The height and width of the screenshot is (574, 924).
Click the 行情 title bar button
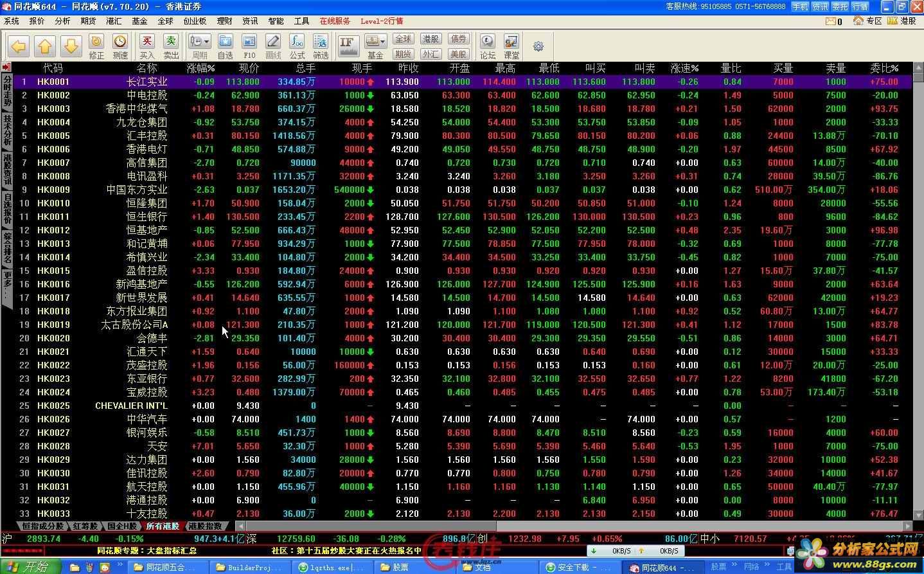coord(860,6)
